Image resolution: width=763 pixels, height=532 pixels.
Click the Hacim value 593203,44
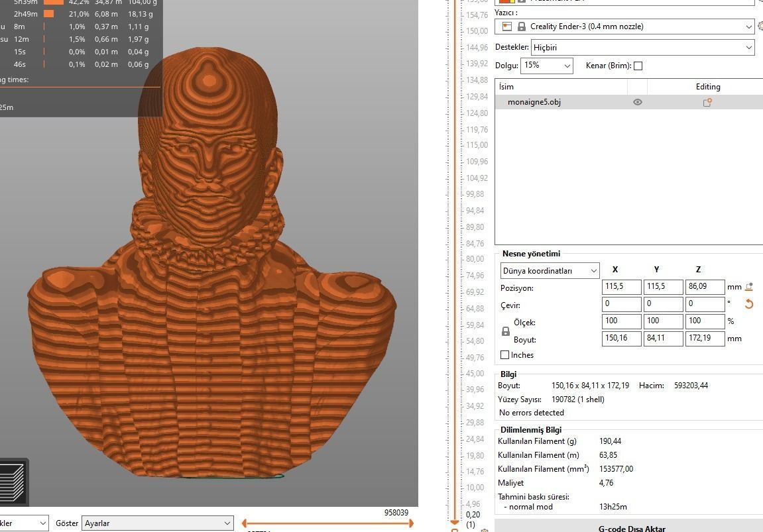coord(691,386)
